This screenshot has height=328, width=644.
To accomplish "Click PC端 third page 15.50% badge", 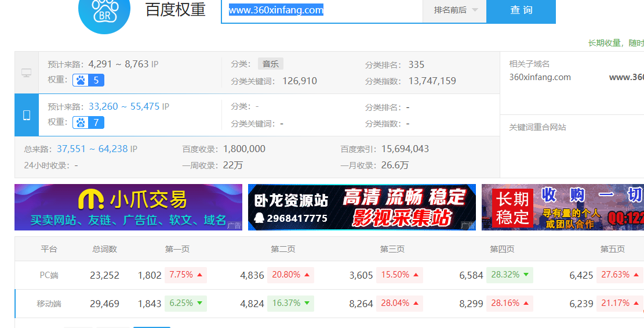I will coord(399,275).
